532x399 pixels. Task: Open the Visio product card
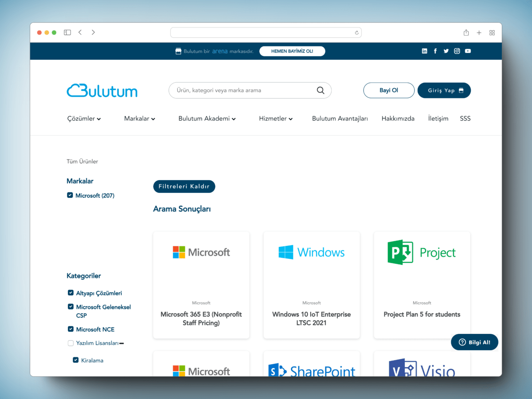(422, 364)
